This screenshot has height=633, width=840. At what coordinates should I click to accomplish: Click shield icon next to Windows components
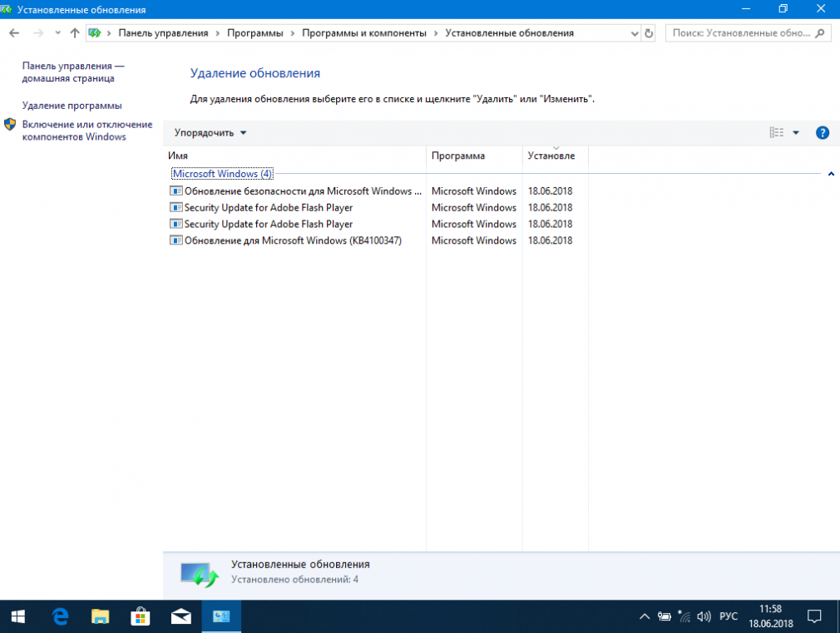click(x=10, y=124)
